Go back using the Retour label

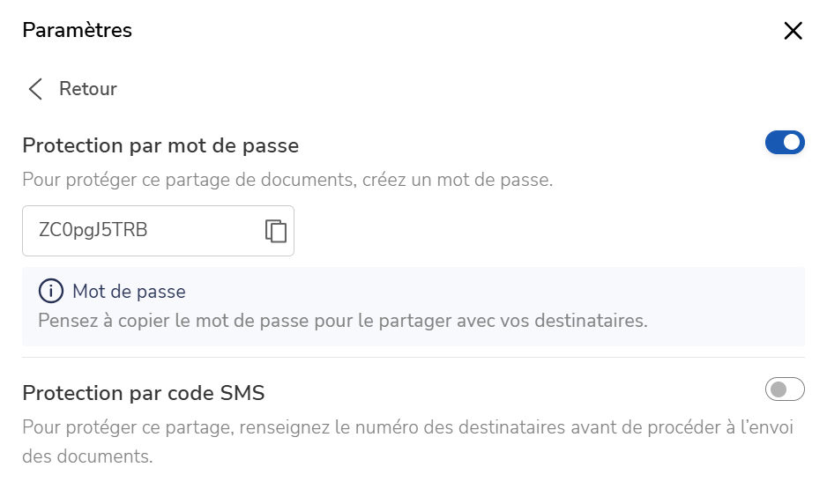tap(87, 89)
